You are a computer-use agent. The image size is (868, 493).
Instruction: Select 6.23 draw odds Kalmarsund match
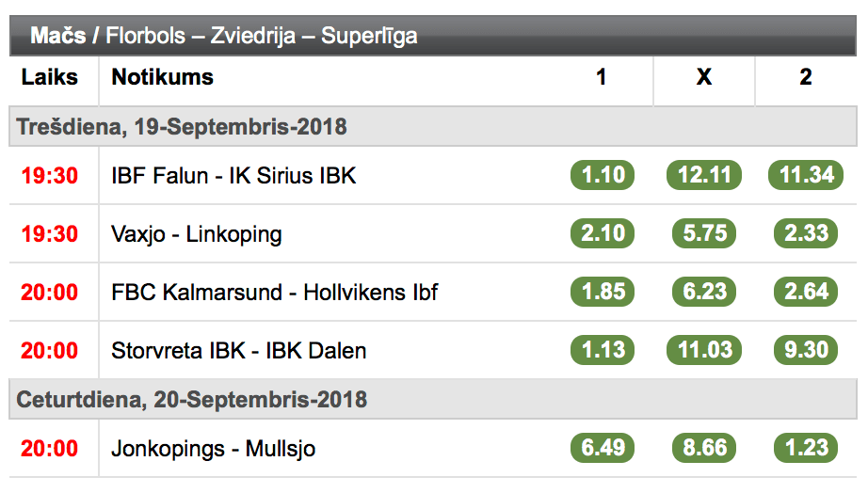point(704,292)
